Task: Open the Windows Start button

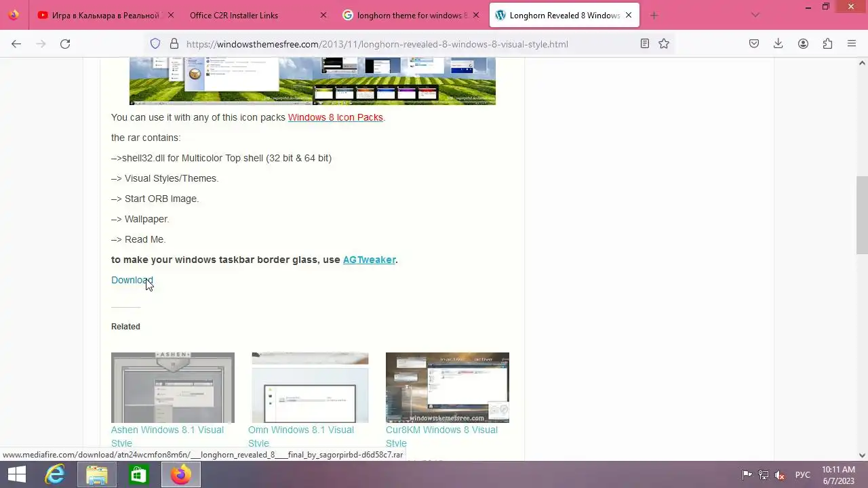Action: pyautogui.click(x=16, y=474)
